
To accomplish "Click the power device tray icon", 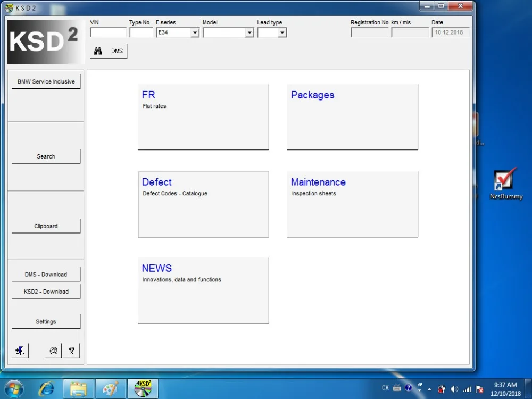I will (442, 389).
